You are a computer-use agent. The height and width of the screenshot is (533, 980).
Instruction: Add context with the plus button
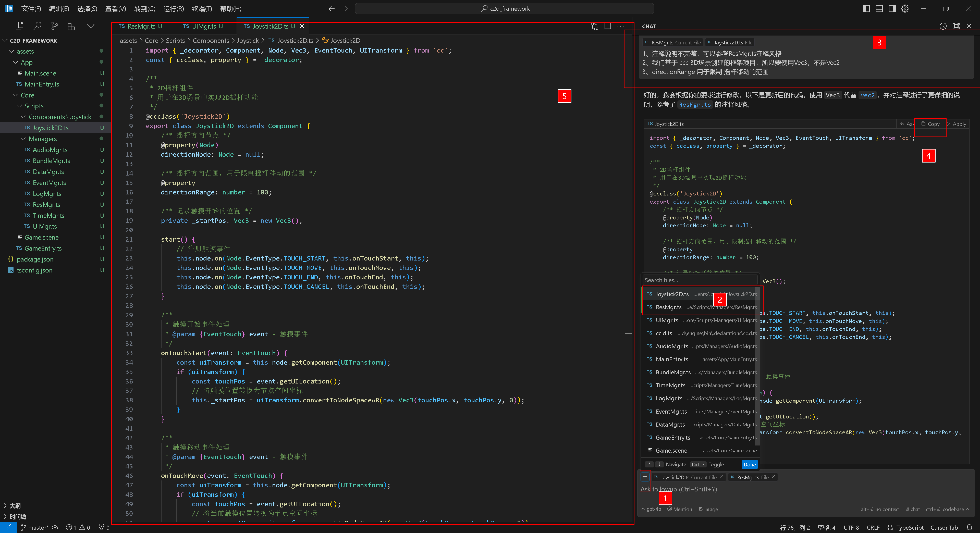click(x=645, y=477)
